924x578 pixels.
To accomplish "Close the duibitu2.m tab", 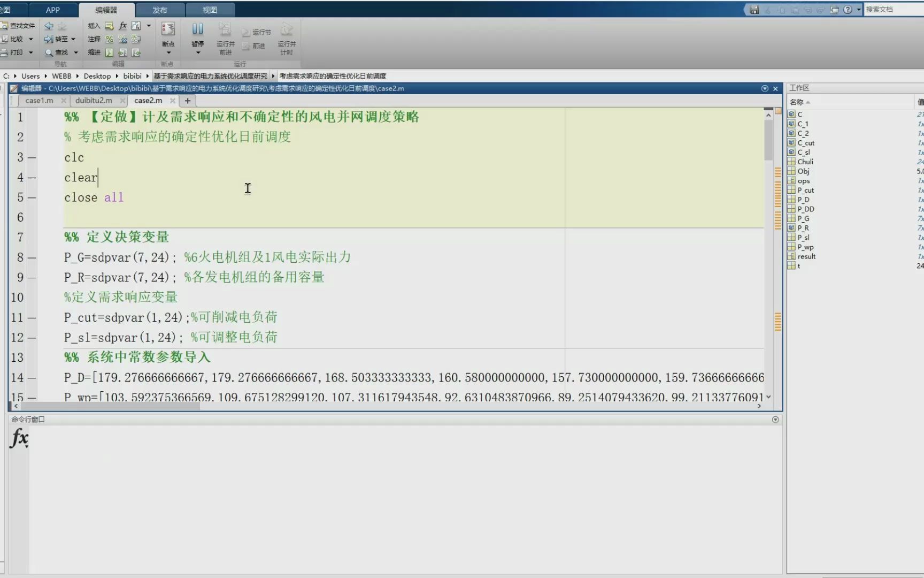I will coord(122,101).
